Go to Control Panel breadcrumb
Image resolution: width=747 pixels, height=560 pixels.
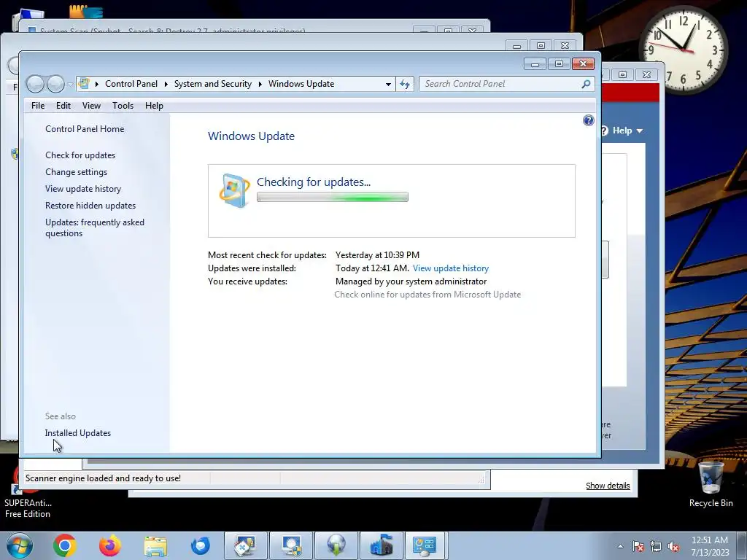click(131, 84)
